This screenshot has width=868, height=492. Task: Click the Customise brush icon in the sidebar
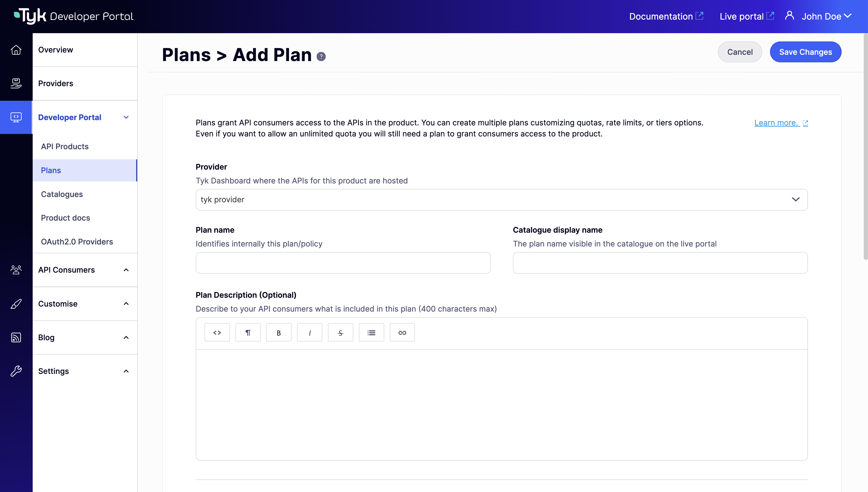(x=16, y=304)
